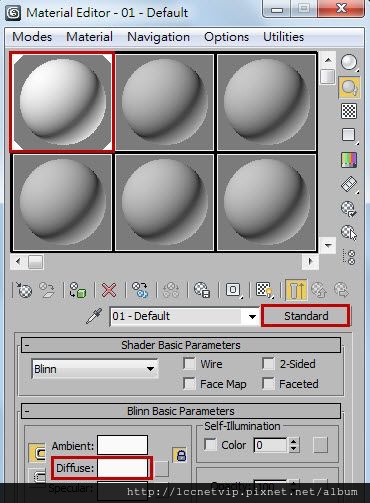The image size is (370, 503).
Task: Open the Material menu
Action: tap(89, 37)
